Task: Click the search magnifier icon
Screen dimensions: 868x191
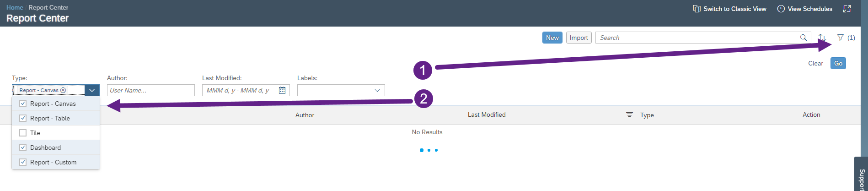Action: click(803, 38)
